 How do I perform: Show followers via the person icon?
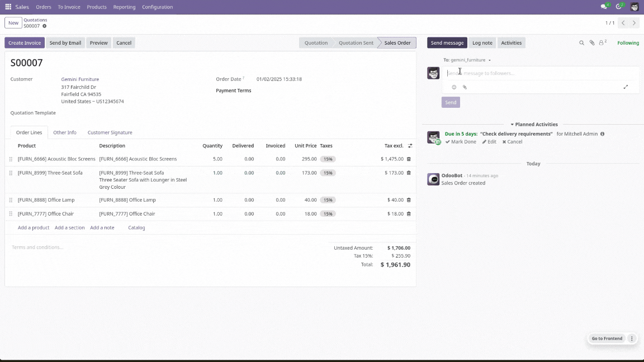603,42
